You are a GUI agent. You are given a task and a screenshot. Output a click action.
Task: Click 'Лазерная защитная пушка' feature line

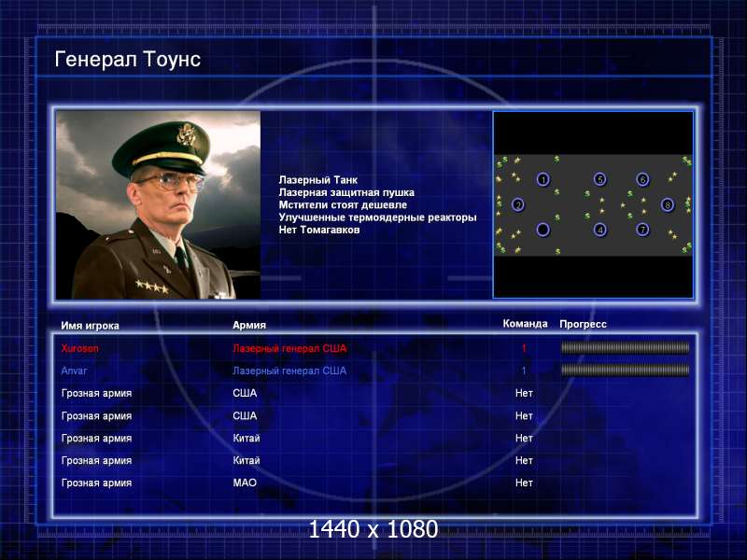click(x=346, y=192)
